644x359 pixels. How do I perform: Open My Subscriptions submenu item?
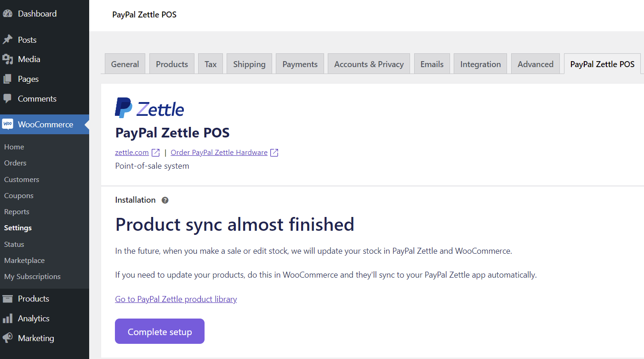coord(32,277)
